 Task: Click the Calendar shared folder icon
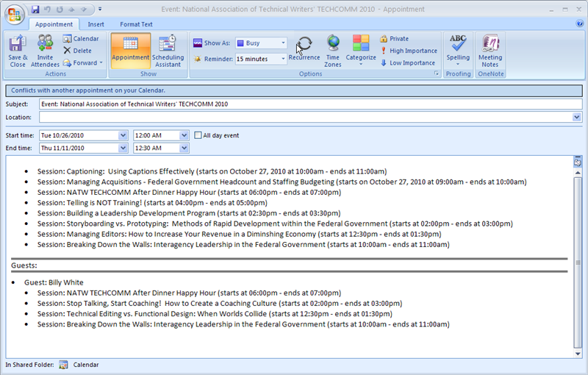pyautogui.click(x=63, y=365)
